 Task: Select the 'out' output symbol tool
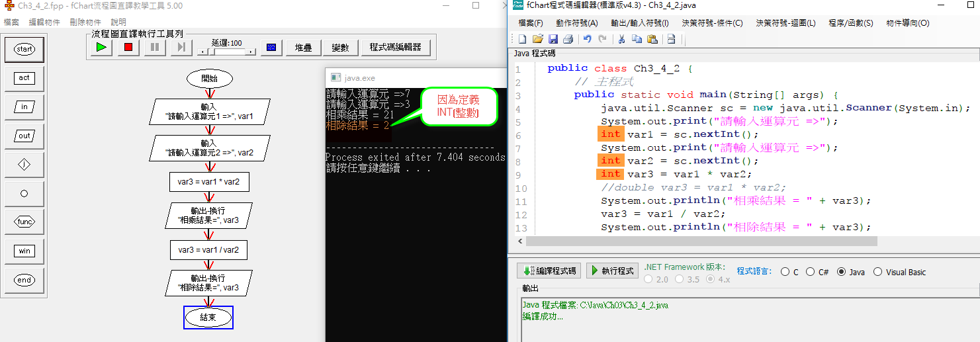pos(24,136)
